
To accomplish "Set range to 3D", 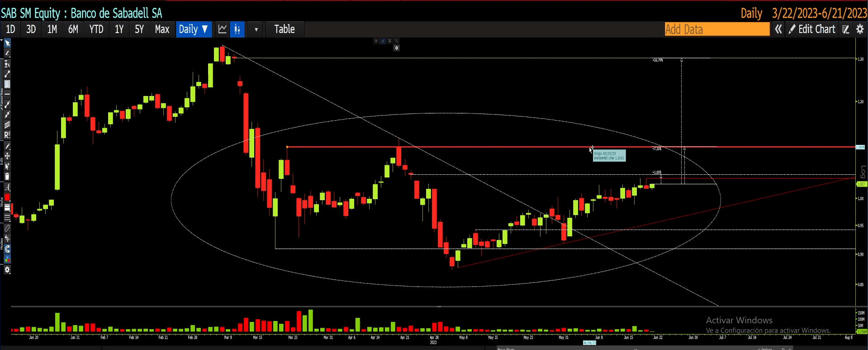I will (31, 29).
